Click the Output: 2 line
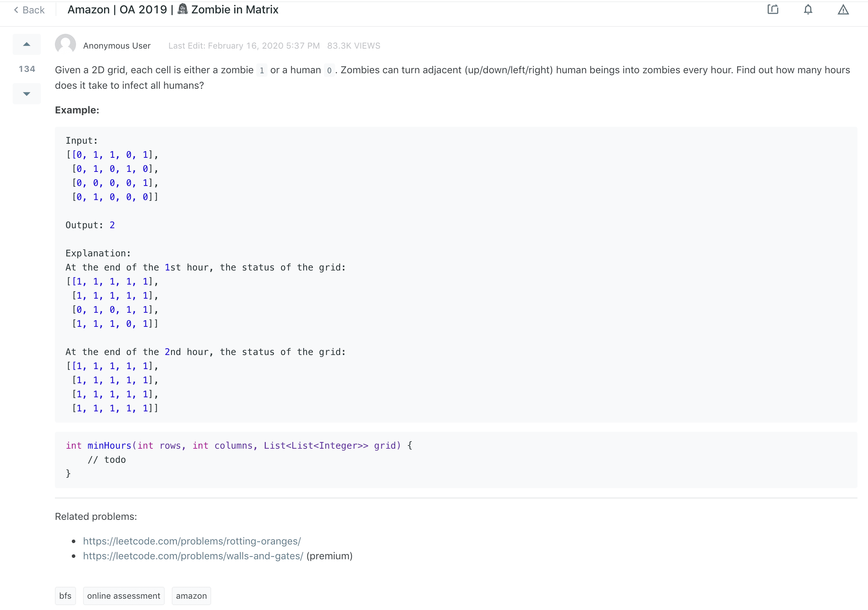The image size is (868, 610). pos(90,225)
